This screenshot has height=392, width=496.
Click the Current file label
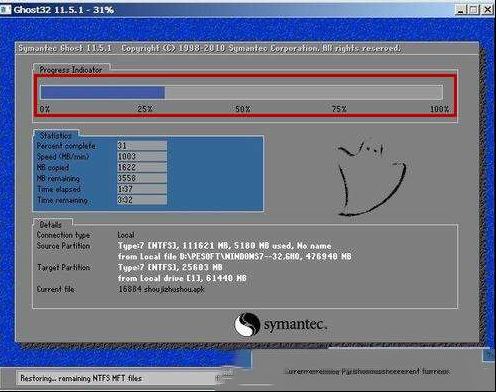click(56, 289)
